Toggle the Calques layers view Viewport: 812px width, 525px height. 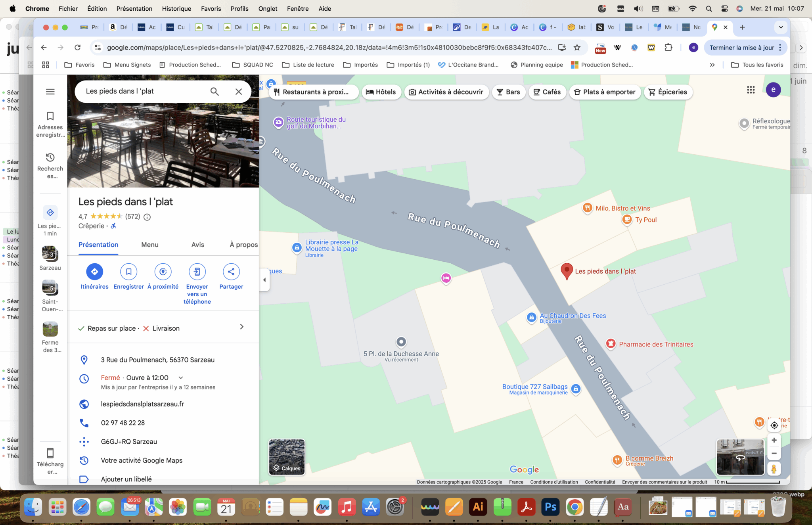[x=287, y=457]
